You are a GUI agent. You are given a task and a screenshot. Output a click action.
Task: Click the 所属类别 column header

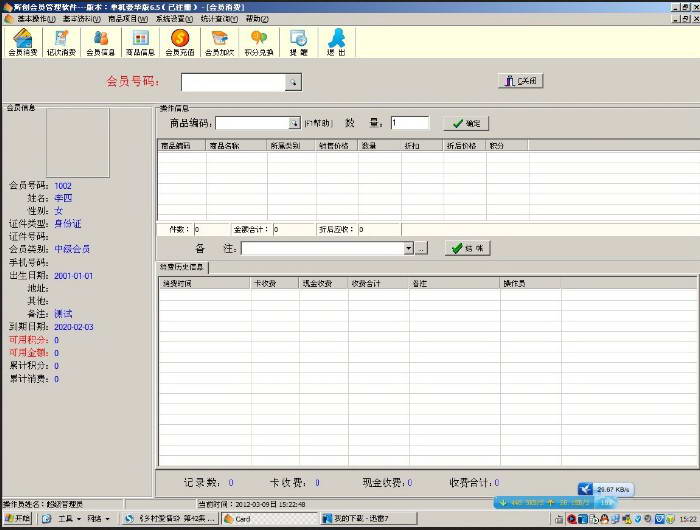(292, 146)
